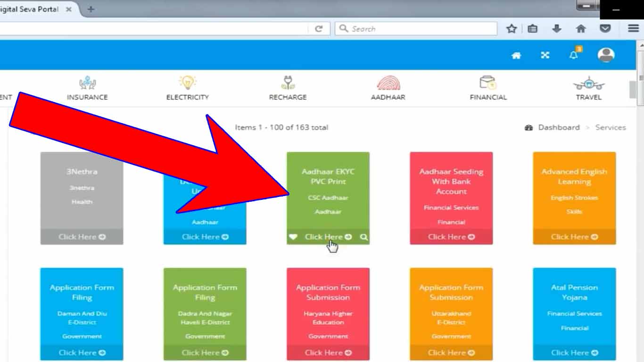The image size is (644, 362).
Task: Click the browser bookmark star icon
Action: pos(512,29)
